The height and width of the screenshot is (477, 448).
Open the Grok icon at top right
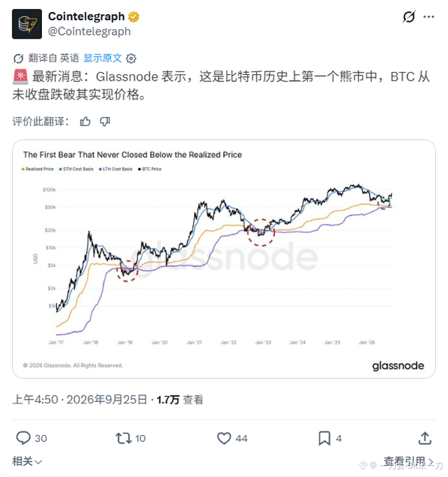point(409,17)
